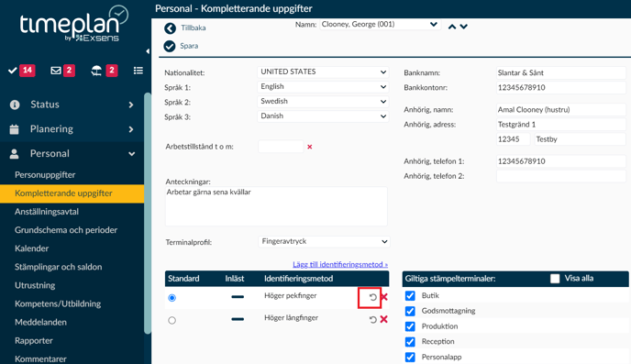The height and width of the screenshot is (364, 631).
Task: Click the Status info icon
Action: point(15,105)
